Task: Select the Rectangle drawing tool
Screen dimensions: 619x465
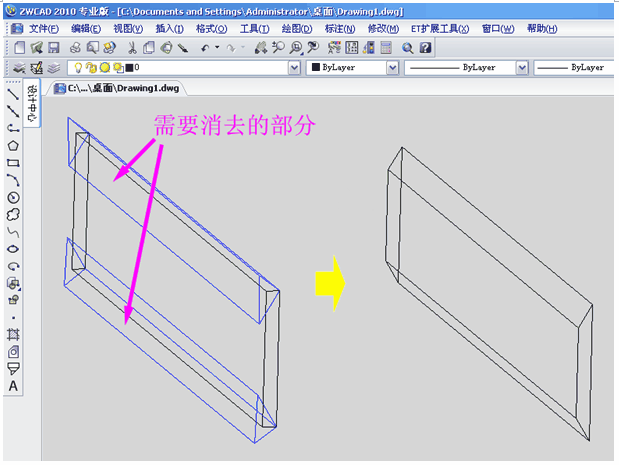Action: click(x=13, y=162)
